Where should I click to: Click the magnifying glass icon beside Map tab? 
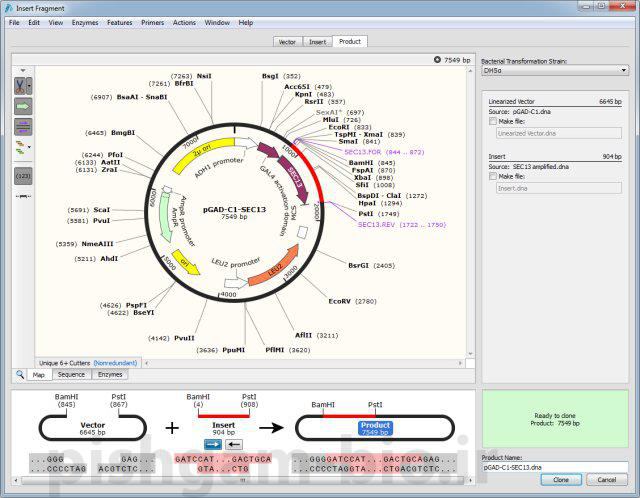[x=20, y=374]
